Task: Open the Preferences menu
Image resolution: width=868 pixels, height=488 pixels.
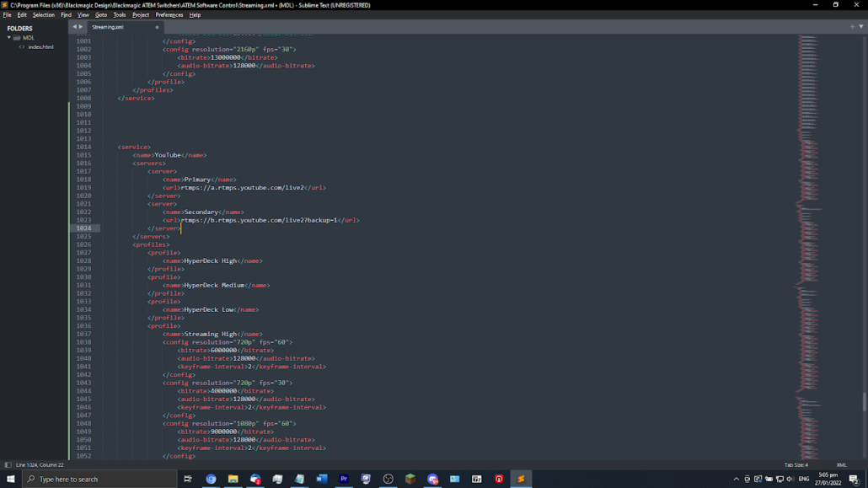Action: (x=169, y=14)
